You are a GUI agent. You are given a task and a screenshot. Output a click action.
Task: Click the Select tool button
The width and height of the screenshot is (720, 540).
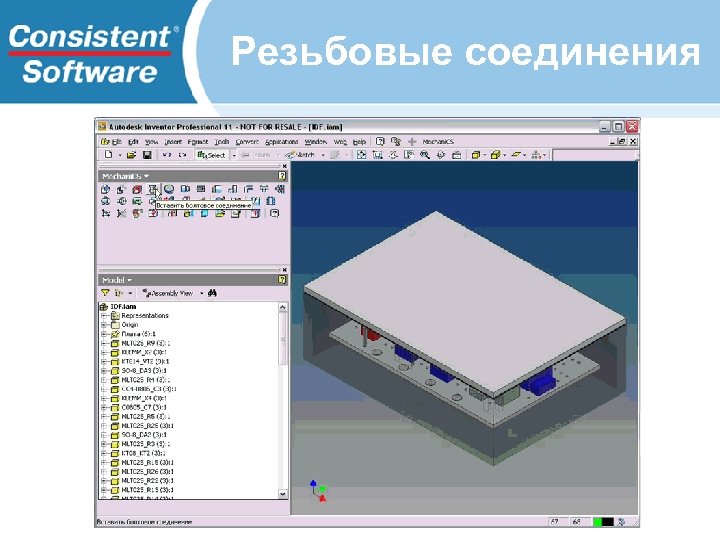point(212,155)
